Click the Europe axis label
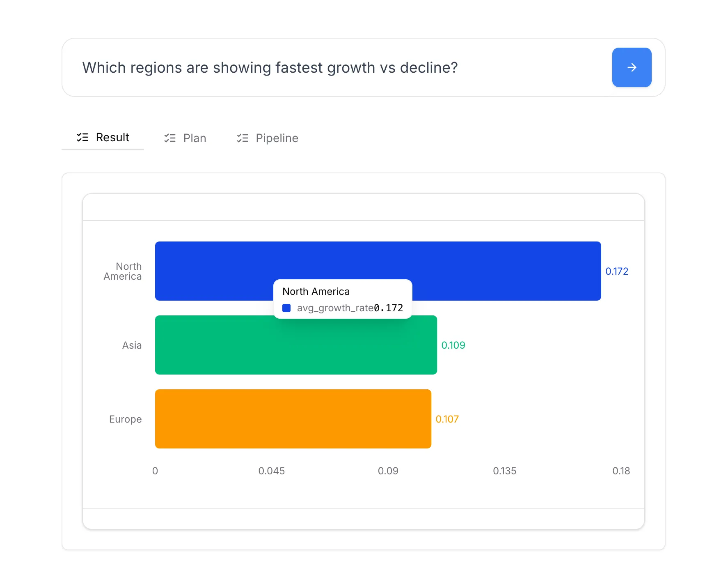 (x=125, y=419)
